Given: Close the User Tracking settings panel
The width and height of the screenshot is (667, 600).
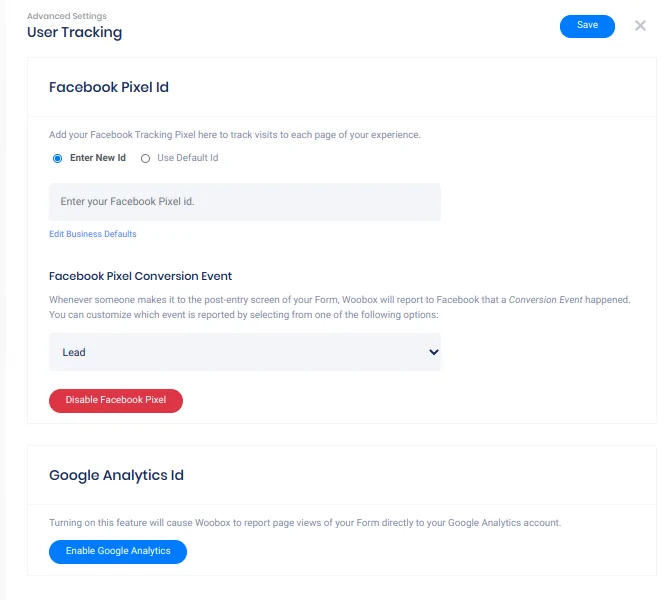Looking at the screenshot, I should (641, 26).
